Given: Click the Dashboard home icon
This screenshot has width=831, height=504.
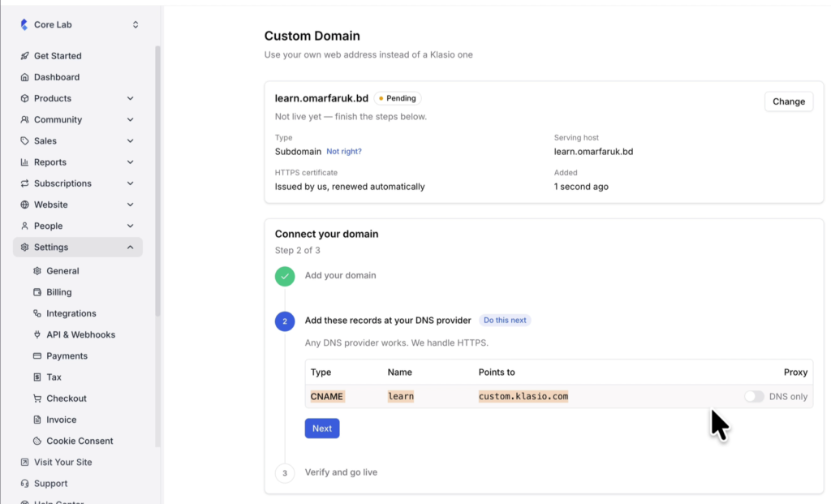Looking at the screenshot, I should click(x=24, y=77).
